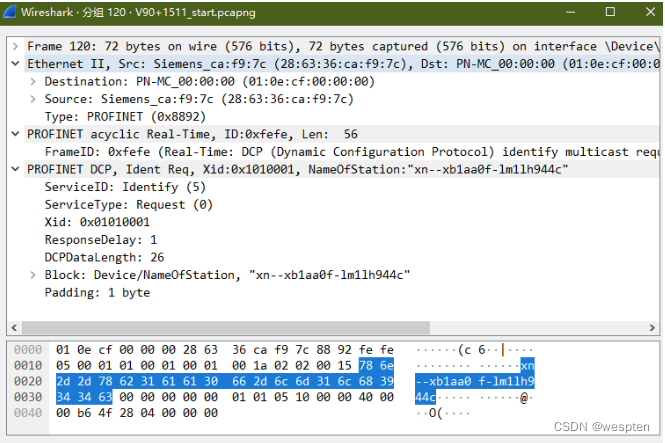Click the Wireshark shark fin title icon

pyautogui.click(x=9, y=12)
